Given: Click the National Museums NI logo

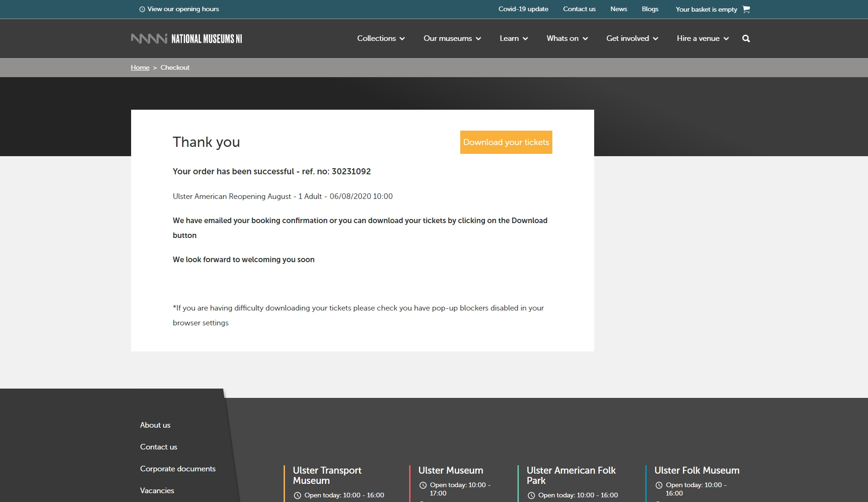Looking at the screenshot, I should 186,39.
